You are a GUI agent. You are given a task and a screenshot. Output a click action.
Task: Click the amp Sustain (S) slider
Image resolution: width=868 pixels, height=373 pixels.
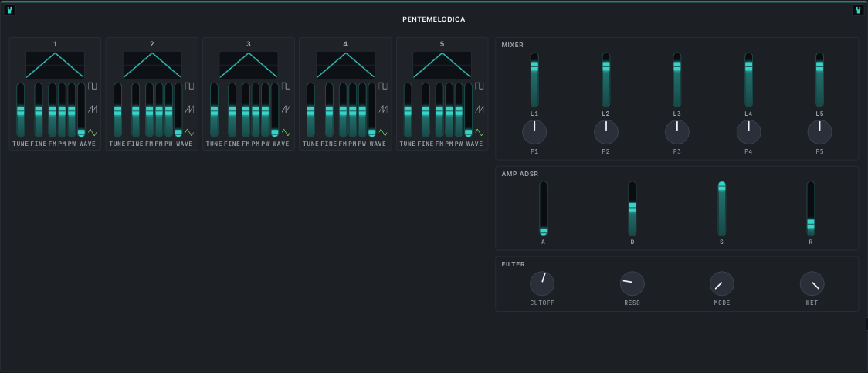click(x=722, y=209)
